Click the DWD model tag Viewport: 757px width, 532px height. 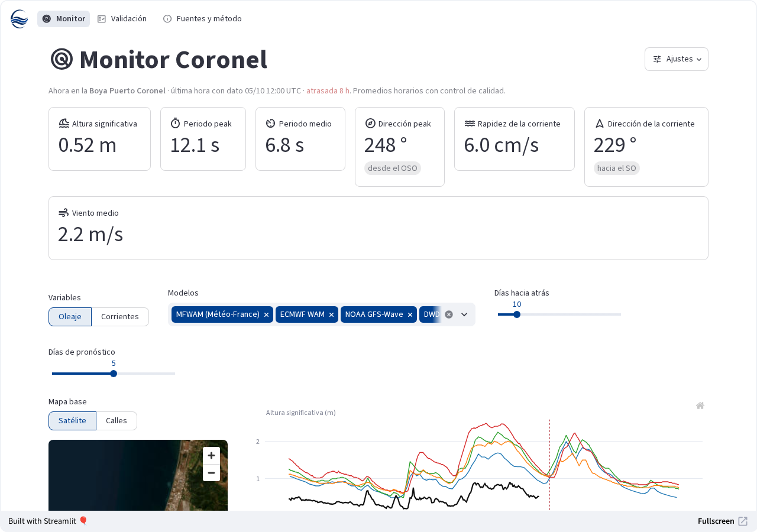click(431, 314)
